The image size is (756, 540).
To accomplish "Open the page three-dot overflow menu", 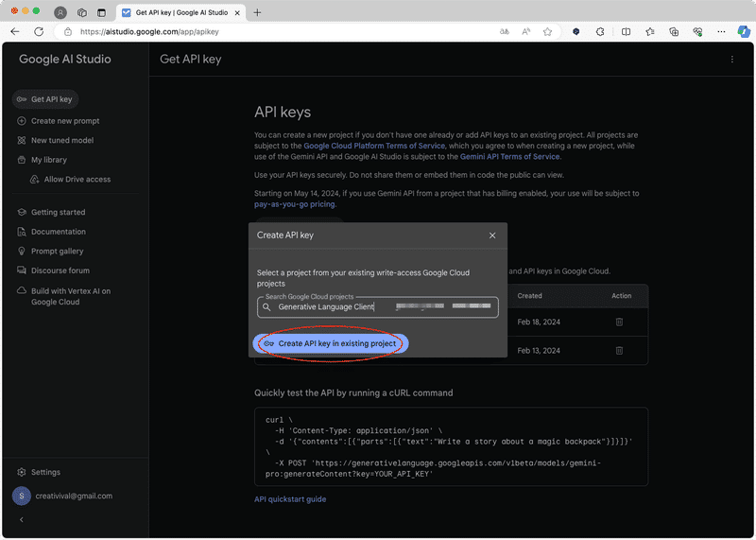I will coord(731,60).
